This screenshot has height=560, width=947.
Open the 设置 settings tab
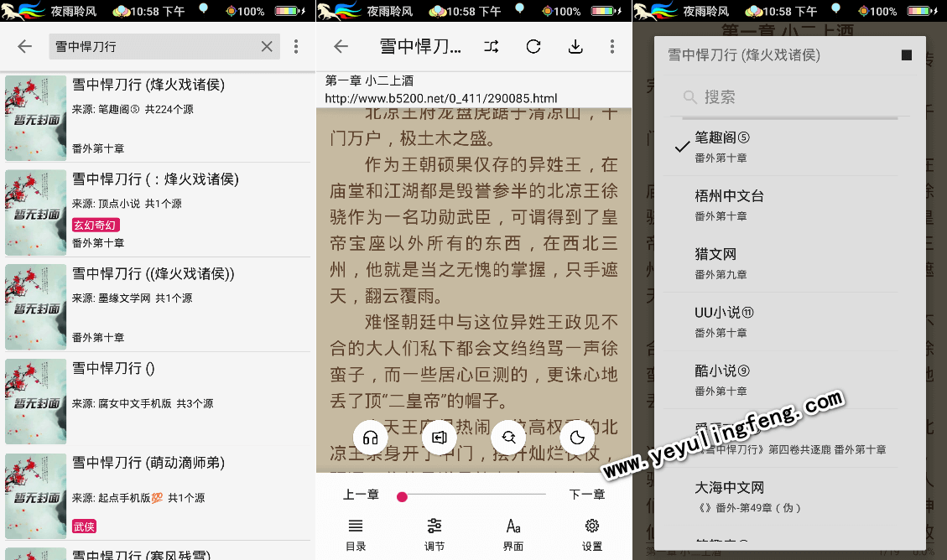pyautogui.click(x=592, y=535)
